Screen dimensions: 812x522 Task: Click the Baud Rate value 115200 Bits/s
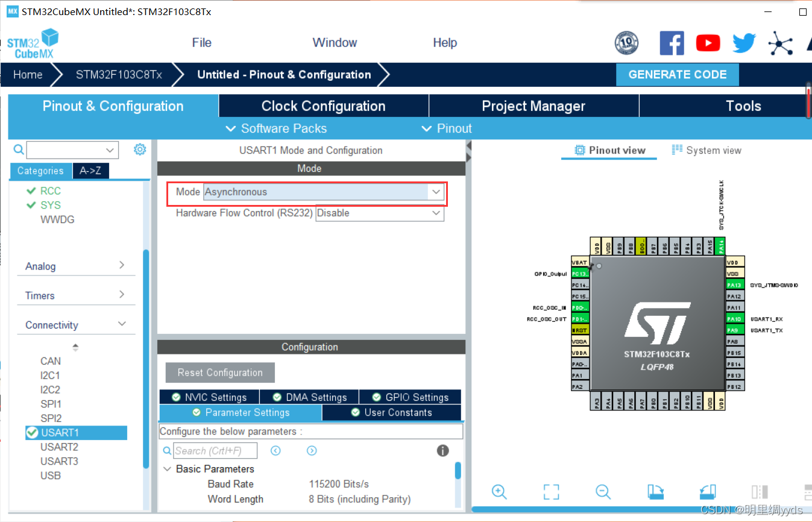click(339, 484)
